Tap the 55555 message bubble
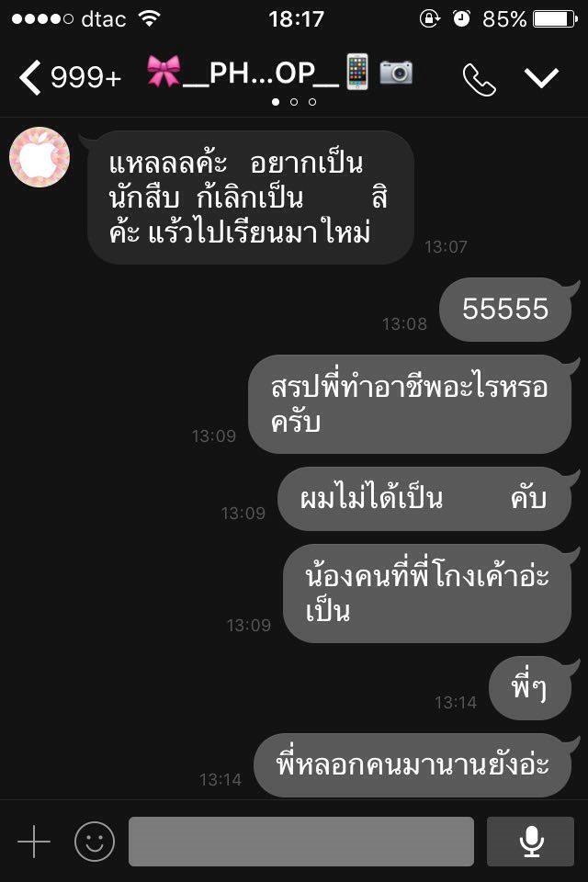 coord(505,310)
